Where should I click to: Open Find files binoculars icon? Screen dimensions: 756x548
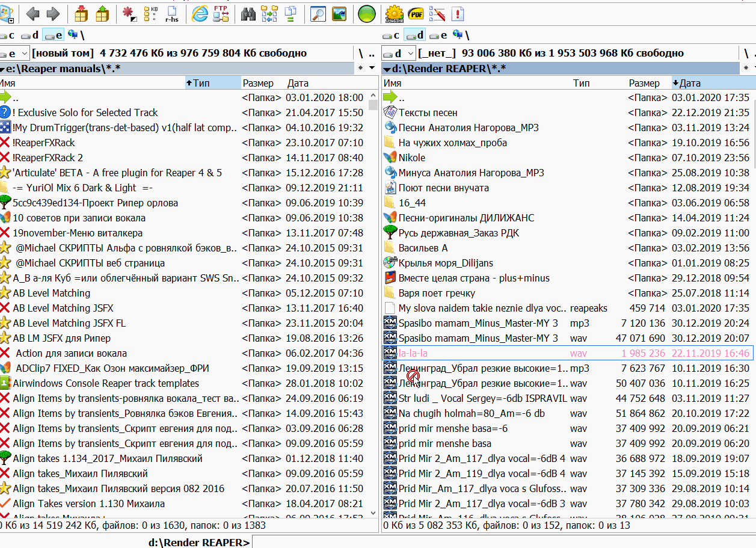click(248, 13)
